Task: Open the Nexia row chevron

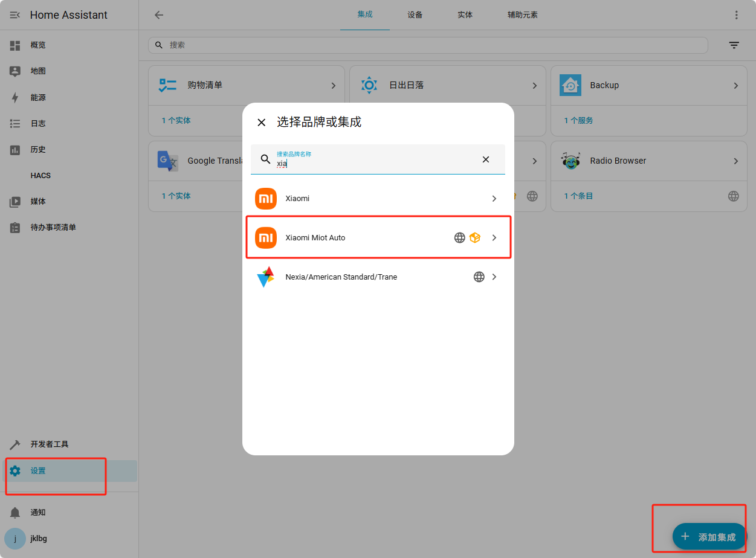Action: tap(494, 277)
